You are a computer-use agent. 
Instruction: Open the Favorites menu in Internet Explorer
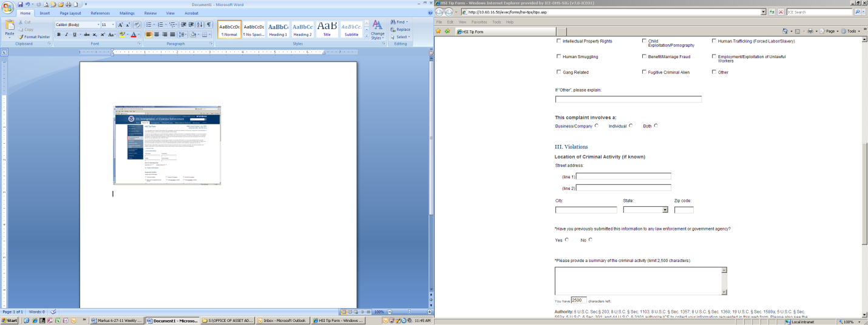coord(480,22)
